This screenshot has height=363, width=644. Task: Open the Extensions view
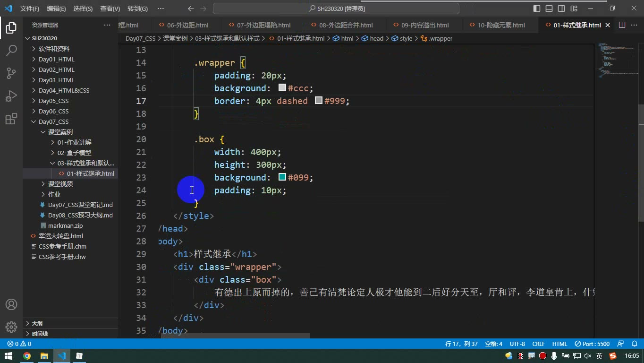11,119
